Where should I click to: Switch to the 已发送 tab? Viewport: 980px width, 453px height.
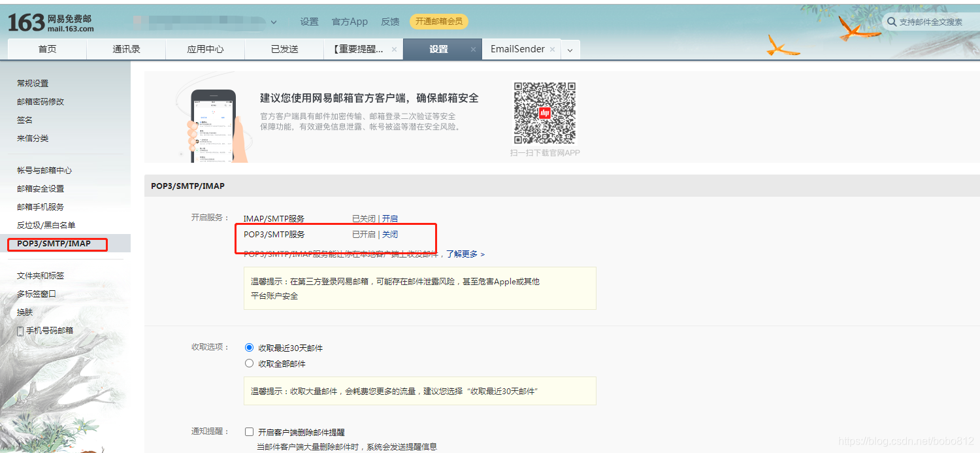(x=284, y=49)
